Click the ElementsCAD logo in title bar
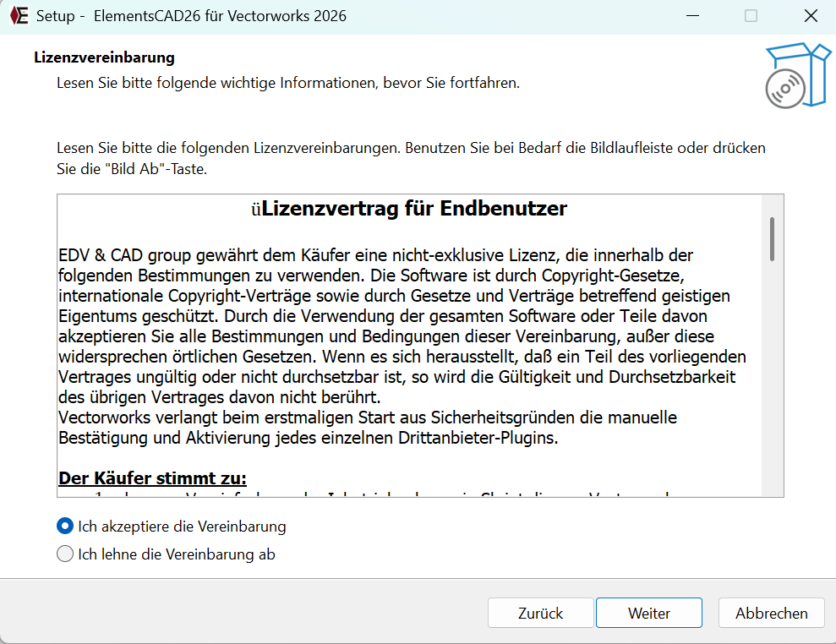 tap(19, 16)
